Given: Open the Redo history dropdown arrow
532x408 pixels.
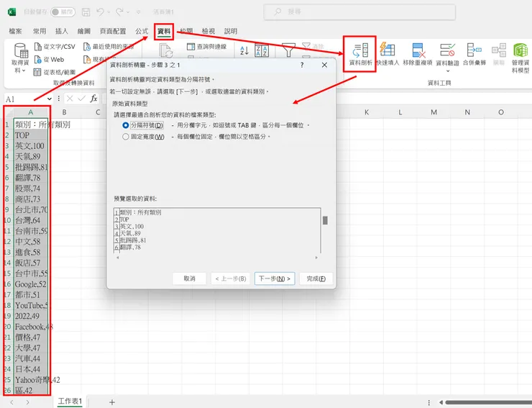Looking at the screenshot, I should pyautogui.click(x=128, y=12).
